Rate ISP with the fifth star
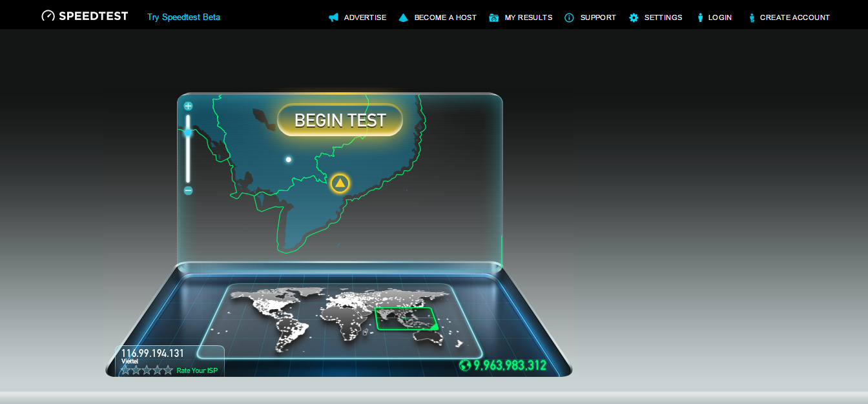The width and height of the screenshot is (868, 404). (x=168, y=370)
